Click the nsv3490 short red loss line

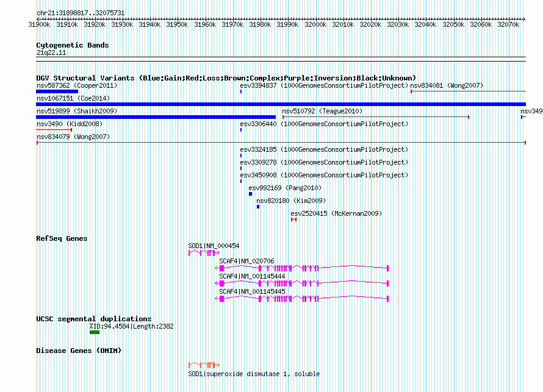point(54,130)
